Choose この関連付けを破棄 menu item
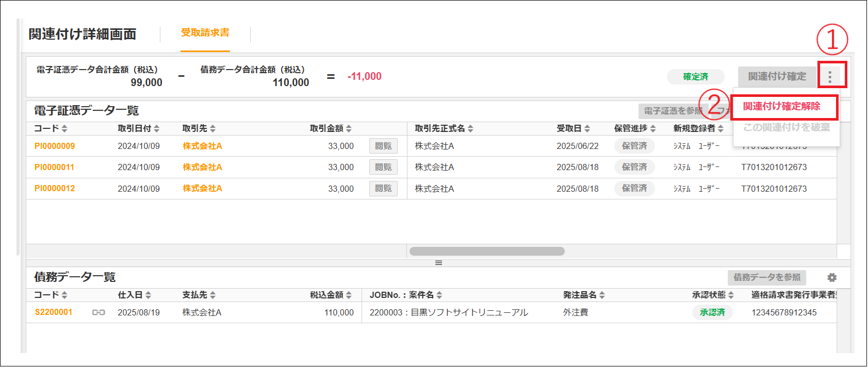 point(786,127)
